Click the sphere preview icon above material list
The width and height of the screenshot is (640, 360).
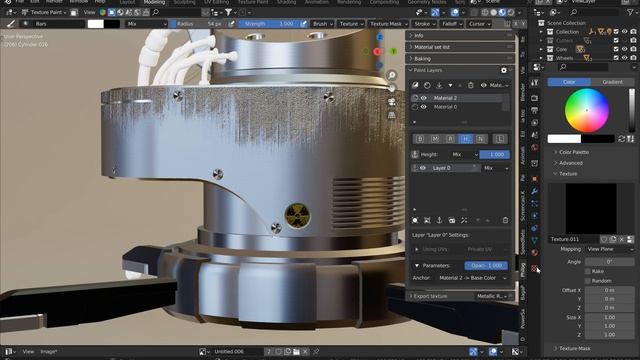pos(427,85)
